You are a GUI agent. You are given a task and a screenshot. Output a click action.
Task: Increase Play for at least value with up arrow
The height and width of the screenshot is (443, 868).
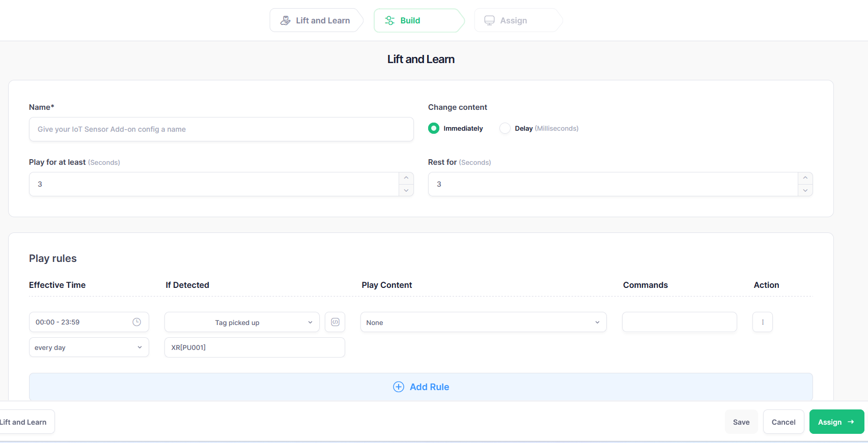point(406,178)
